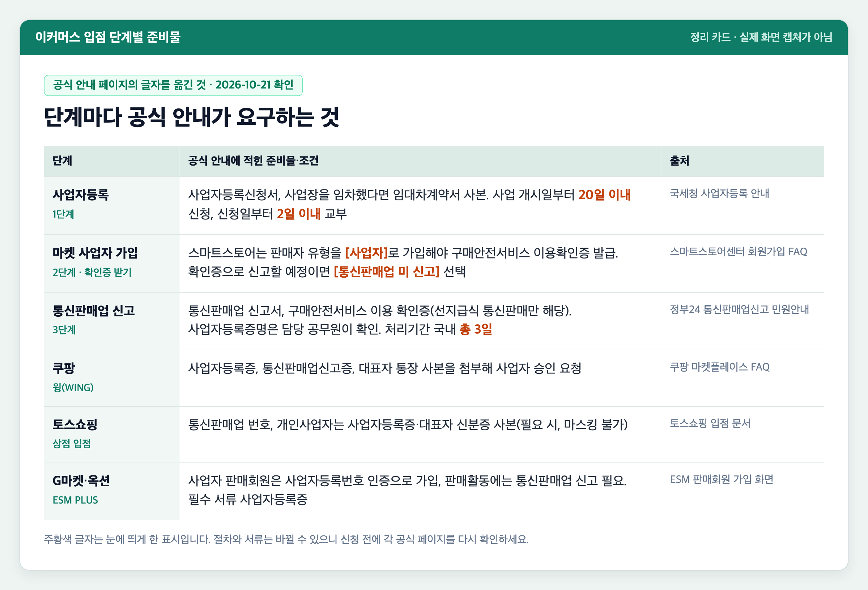Click the source '스마트스토어센터 회원가입 FAQ'
The height and width of the screenshot is (590, 868).
pyautogui.click(x=739, y=252)
